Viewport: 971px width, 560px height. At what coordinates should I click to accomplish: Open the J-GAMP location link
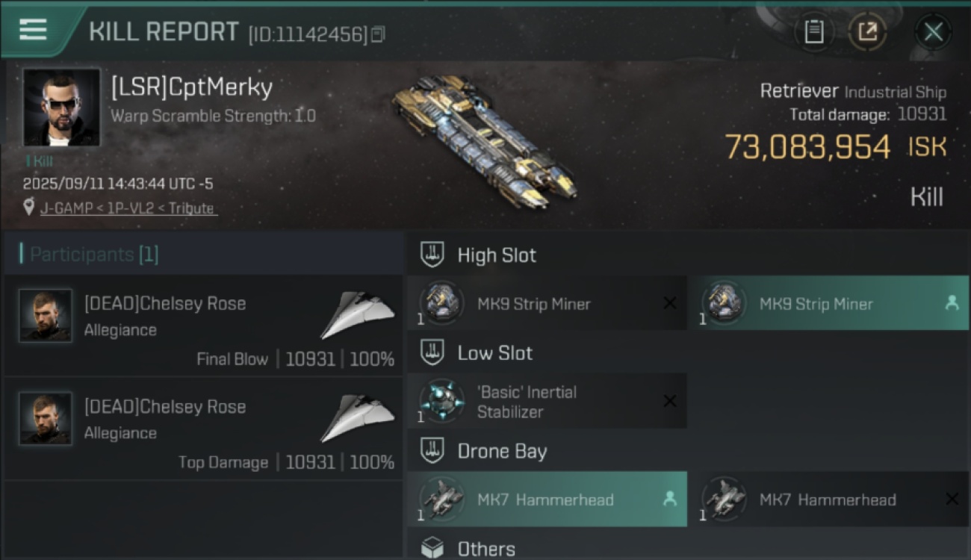pos(128,208)
